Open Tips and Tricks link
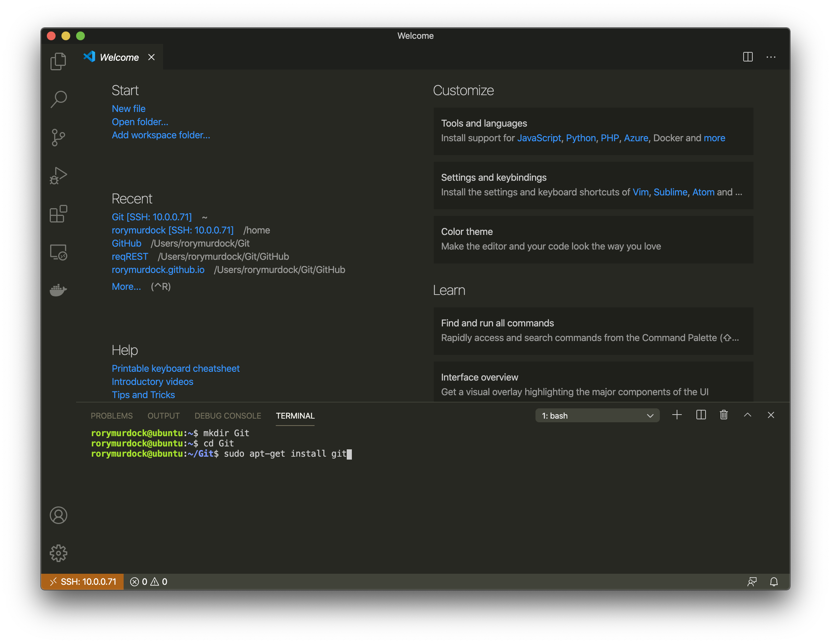 143,395
